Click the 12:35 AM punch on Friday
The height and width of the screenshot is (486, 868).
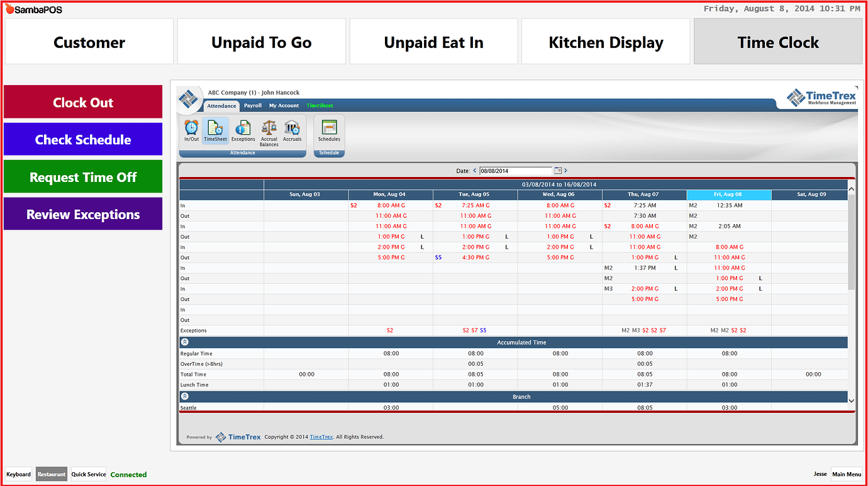click(730, 205)
